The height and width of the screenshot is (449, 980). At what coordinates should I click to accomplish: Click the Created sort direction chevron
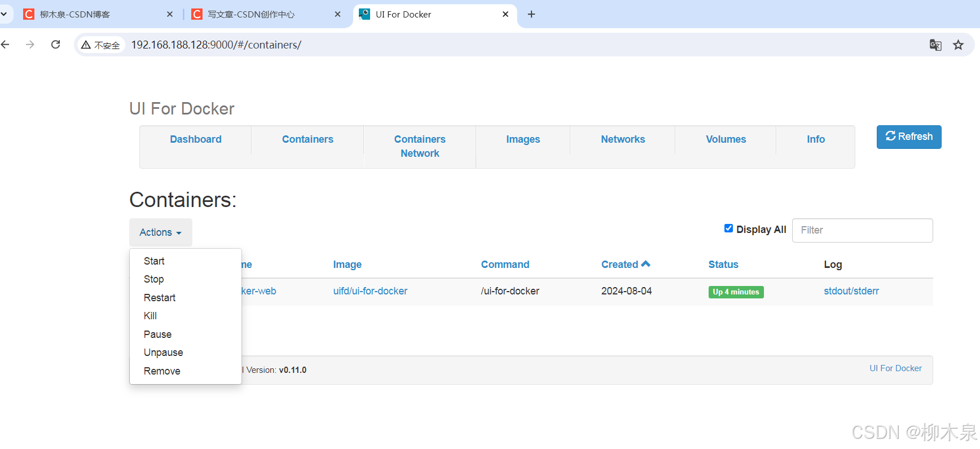pos(645,263)
